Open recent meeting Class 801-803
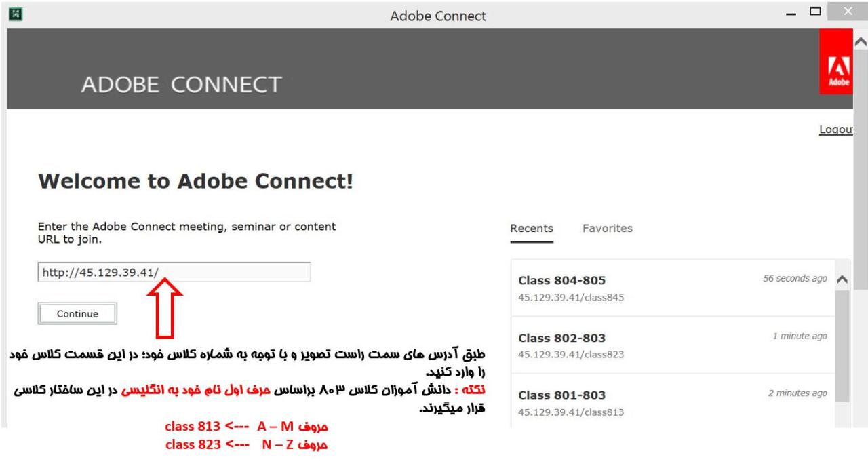868x464 pixels. 672,402
